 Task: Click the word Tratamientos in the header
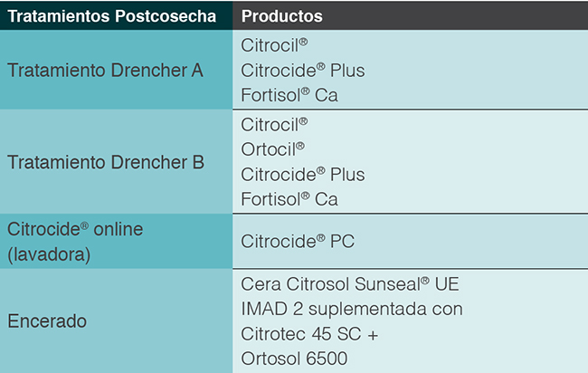pos(61,17)
